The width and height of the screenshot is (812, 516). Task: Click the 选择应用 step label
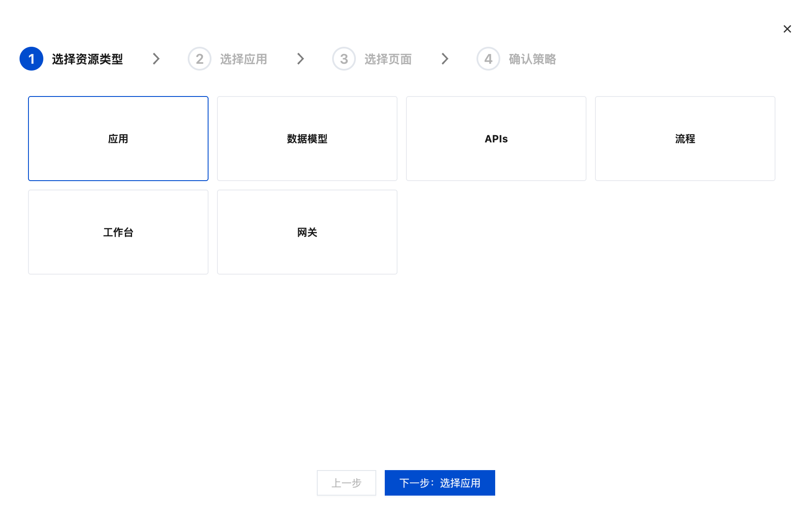pyautogui.click(x=243, y=59)
